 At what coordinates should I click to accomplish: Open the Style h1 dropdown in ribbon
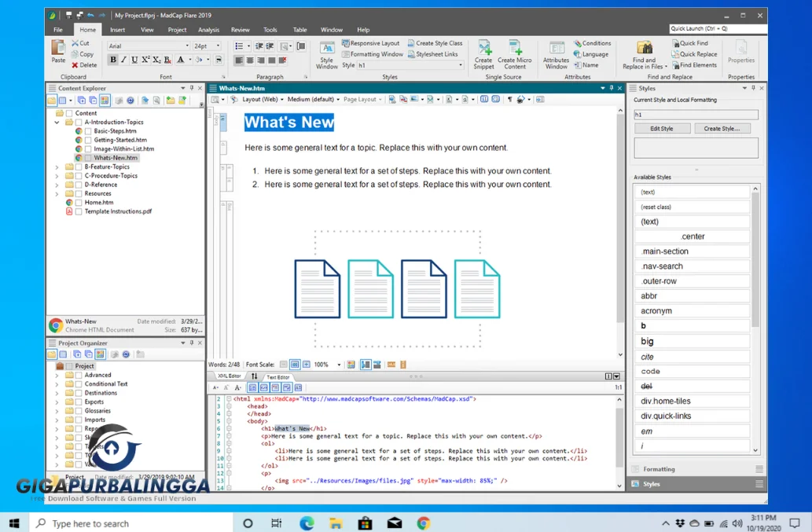[x=461, y=65]
